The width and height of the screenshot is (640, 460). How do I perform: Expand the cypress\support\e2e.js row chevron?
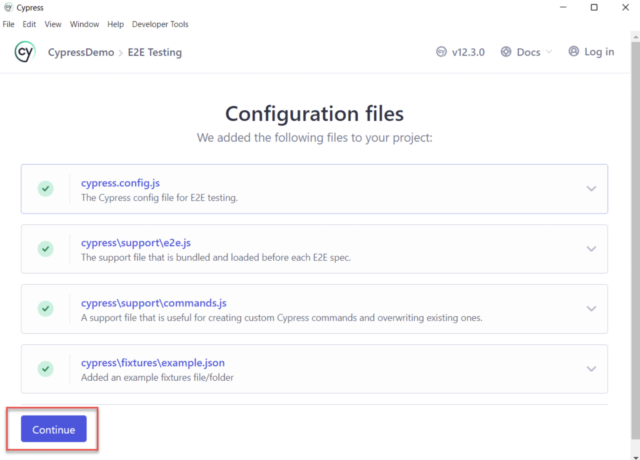pos(591,249)
